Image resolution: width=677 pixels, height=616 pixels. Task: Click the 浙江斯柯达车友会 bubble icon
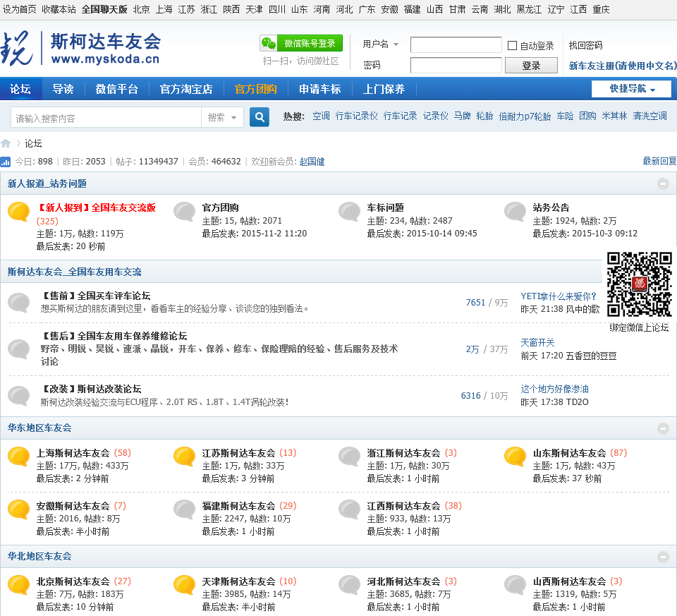pyautogui.click(x=349, y=457)
